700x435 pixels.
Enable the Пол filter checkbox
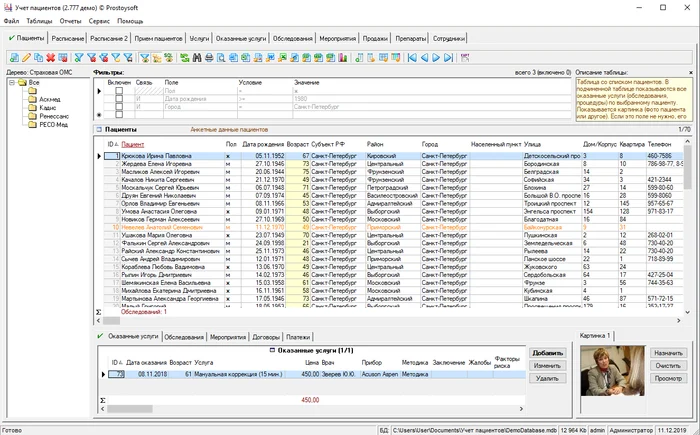pos(119,91)
